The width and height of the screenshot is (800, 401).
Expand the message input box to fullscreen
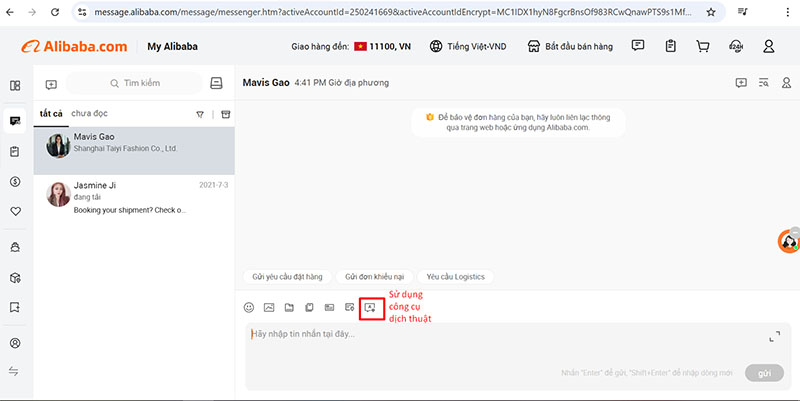[x=774, y=337]
